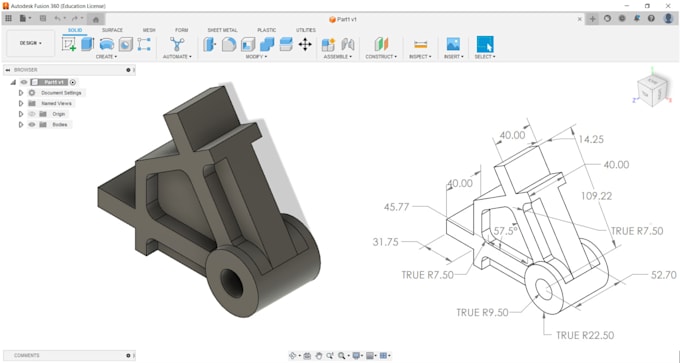The height and width of the screenshot is (363, 680).
Task: Switch to the MESH tab
Action: pos(149,30)
